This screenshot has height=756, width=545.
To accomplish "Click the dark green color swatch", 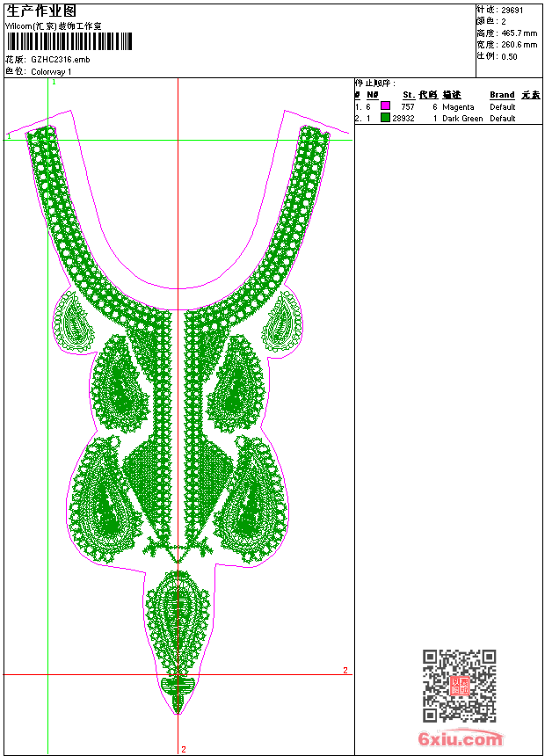I will point(385,118).
